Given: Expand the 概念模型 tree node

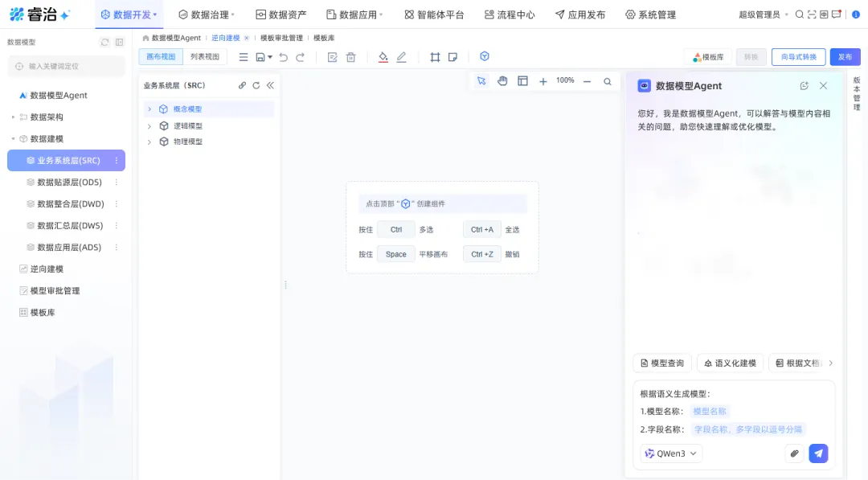Looking at the screenshot, I should pyautogui.click(x=149, y=109).
